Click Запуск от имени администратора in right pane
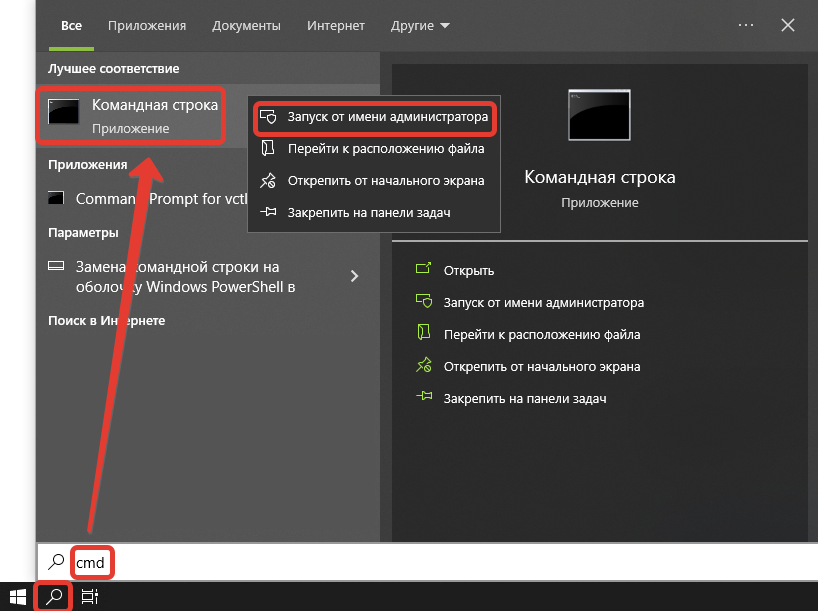The image size is (818, 611). [544, 303]
